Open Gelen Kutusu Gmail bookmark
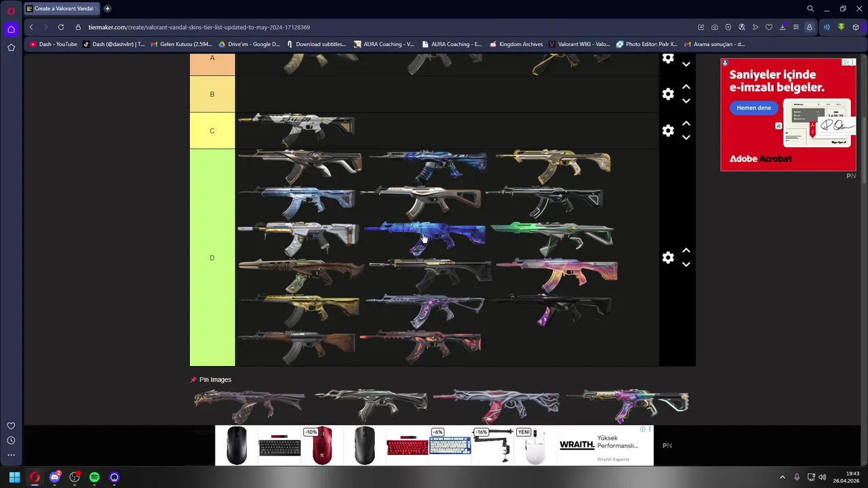 182,44
